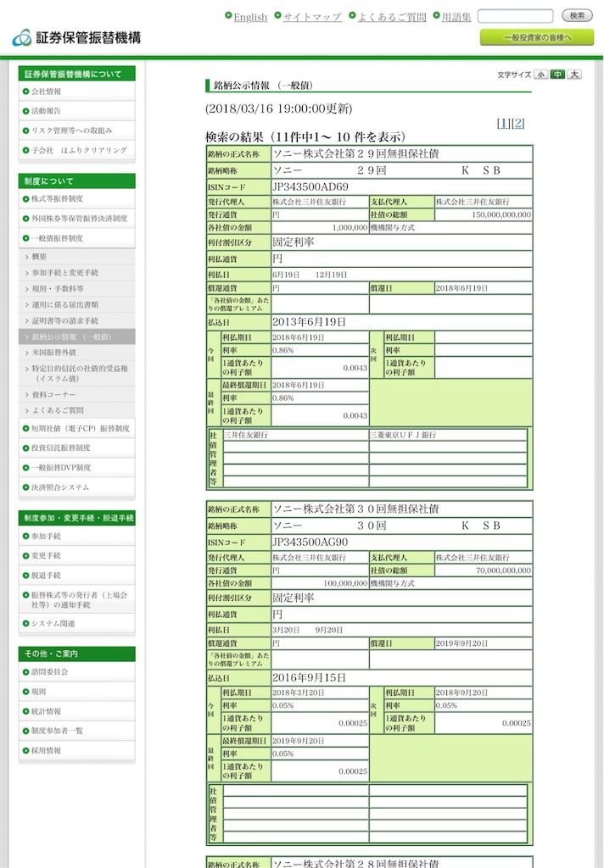Image resolution: width=604 pixels, height=868 pixels.
Task: Open 一般振替DVP制度 sidebar item
Action: click(x=76, y=468)
